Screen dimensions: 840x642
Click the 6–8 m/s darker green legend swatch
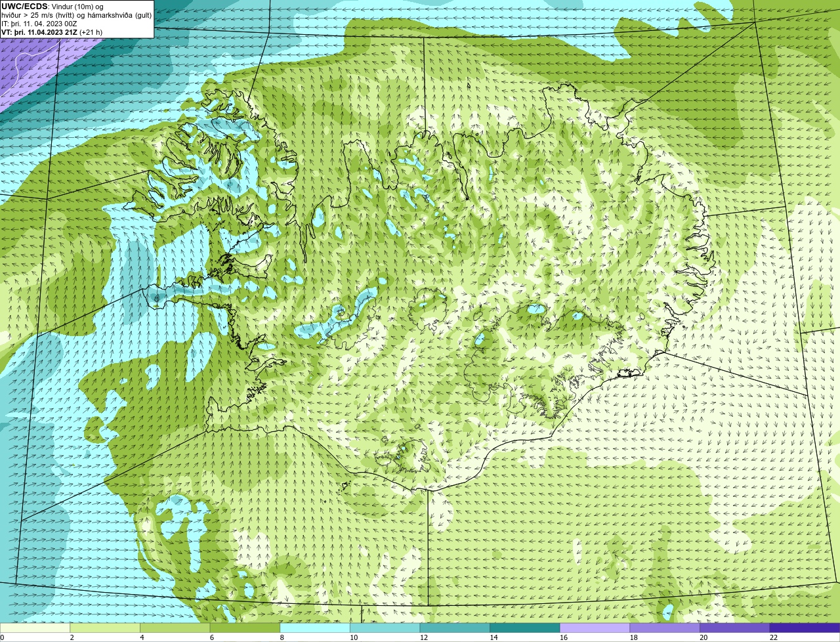[x=245, y=628]
